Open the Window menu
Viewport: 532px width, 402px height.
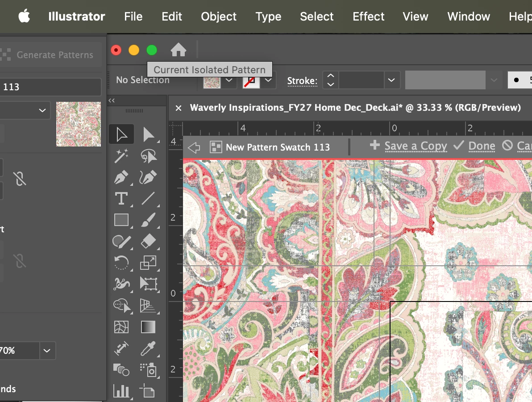[x=469, y=16]
